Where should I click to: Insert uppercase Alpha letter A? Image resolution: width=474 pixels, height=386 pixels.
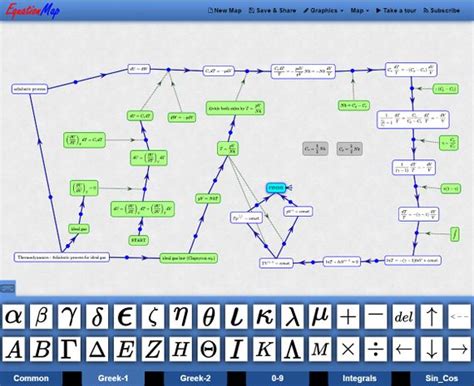[13, 349]
